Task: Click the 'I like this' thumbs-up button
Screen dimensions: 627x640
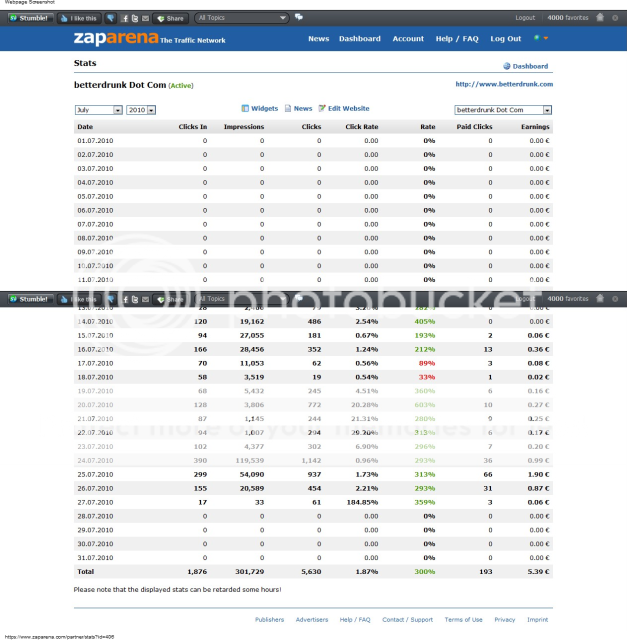Action: 78,18
